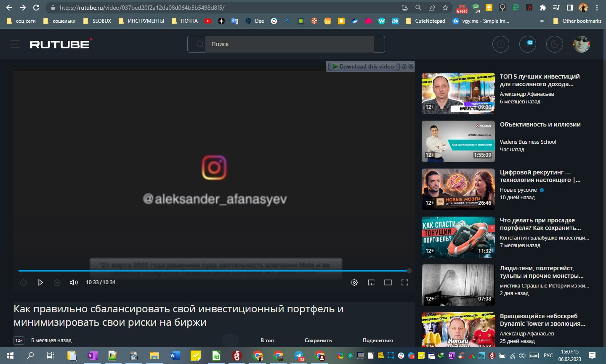Click the address bar URL
Image resolution: width=606 pixels, height=364 pixels.
[x=142, y=8]
